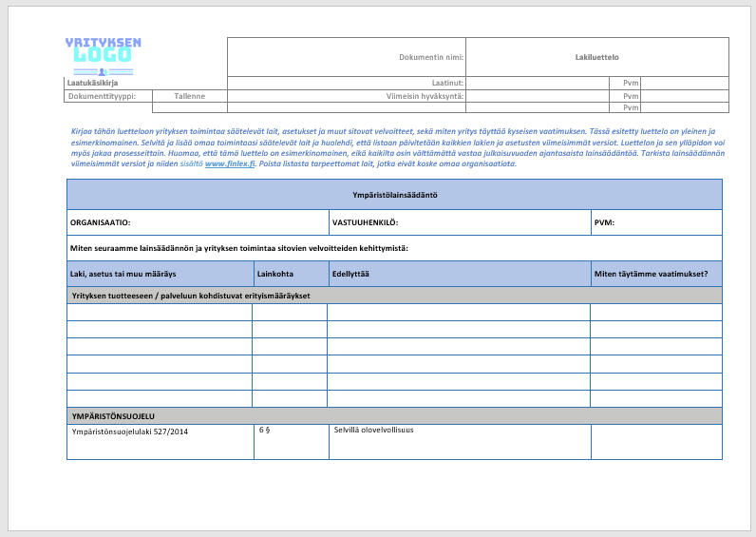Select 'Ympäristönsuojelulaki 527/2014' cell
Screen dimensions: 756x537
pos(161,442)
